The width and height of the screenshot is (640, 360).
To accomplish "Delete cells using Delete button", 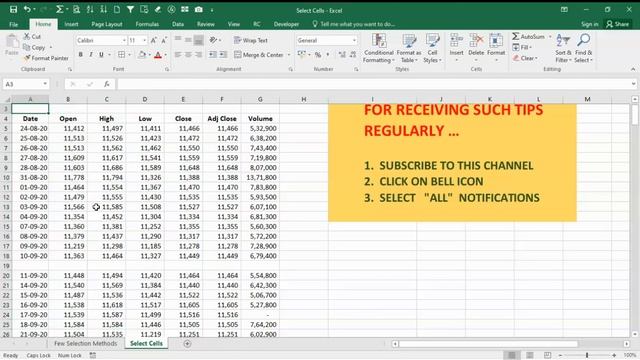I will point(476,47).
